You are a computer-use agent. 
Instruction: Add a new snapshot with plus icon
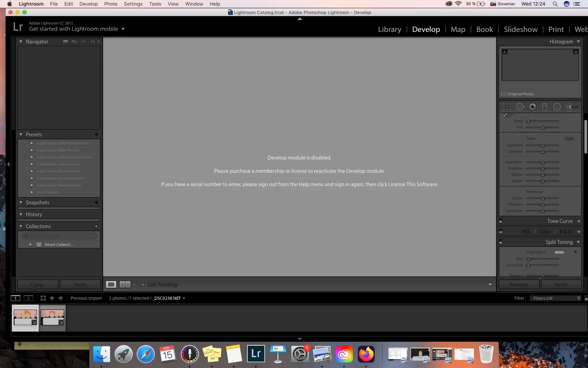coord(96,203)
